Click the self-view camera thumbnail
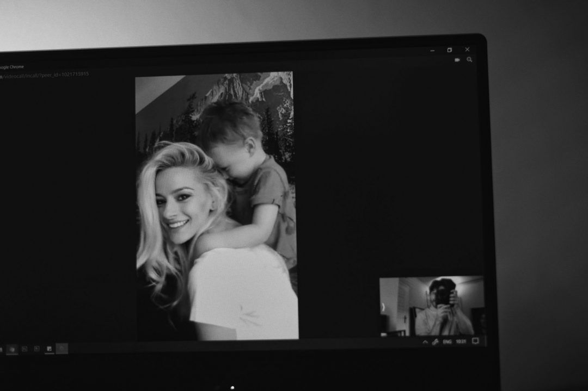 [432, 306]
